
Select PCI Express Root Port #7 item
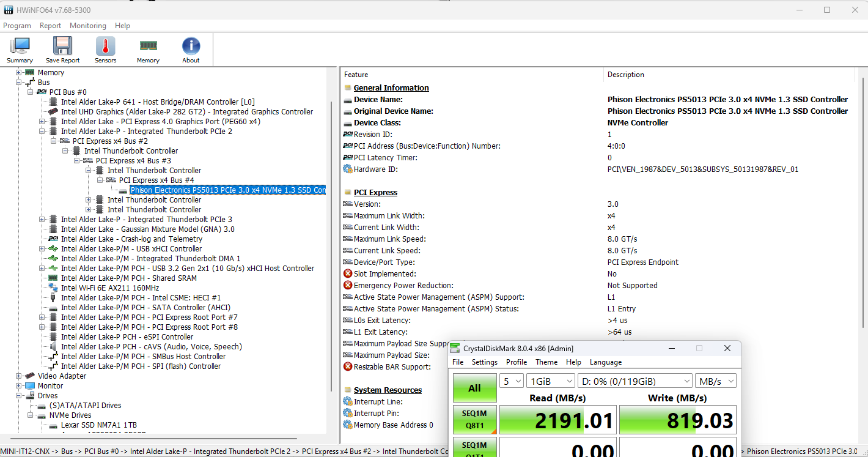pos(149,318)
